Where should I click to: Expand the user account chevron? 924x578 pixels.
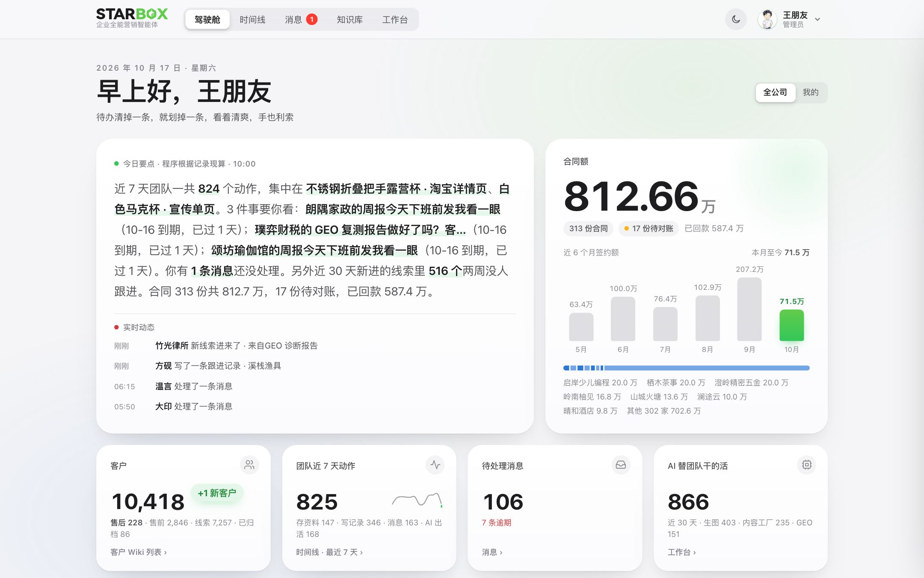[x=817, y=20]
